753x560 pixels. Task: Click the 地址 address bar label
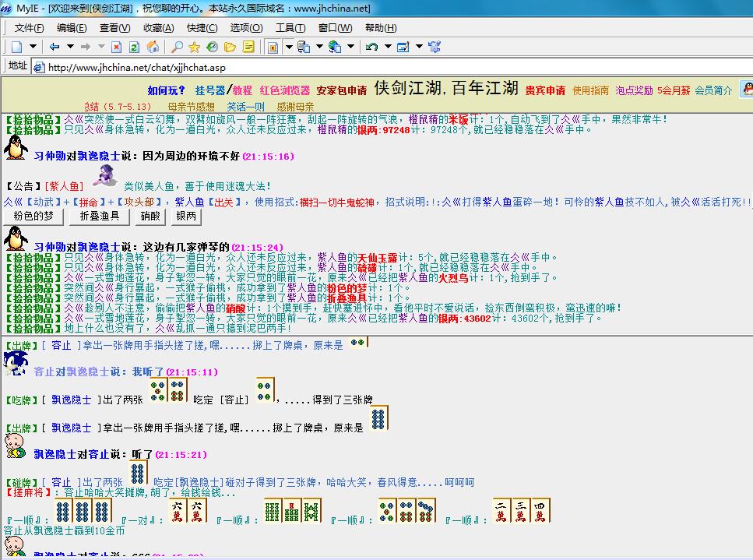tap(17, 65)
